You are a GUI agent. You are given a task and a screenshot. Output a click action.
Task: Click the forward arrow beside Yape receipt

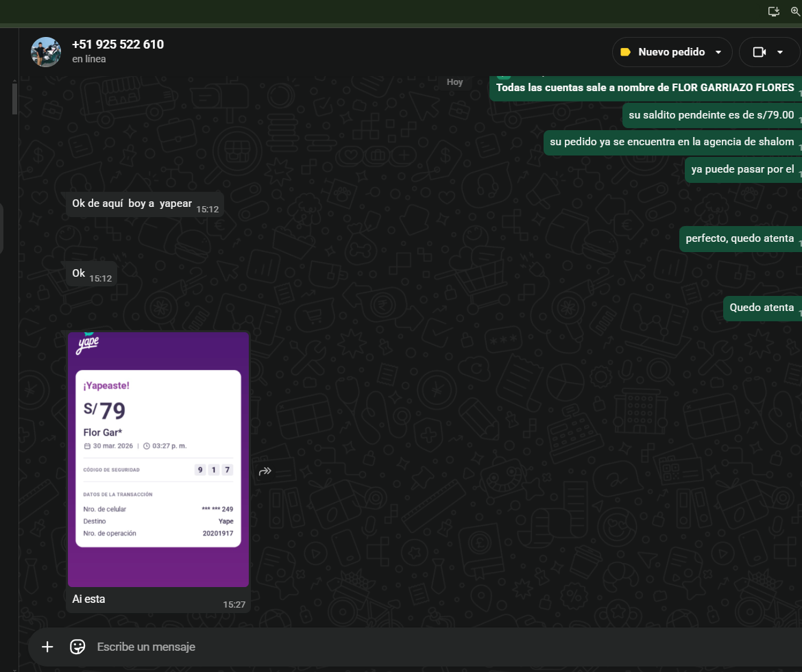[x=265, y=471]
